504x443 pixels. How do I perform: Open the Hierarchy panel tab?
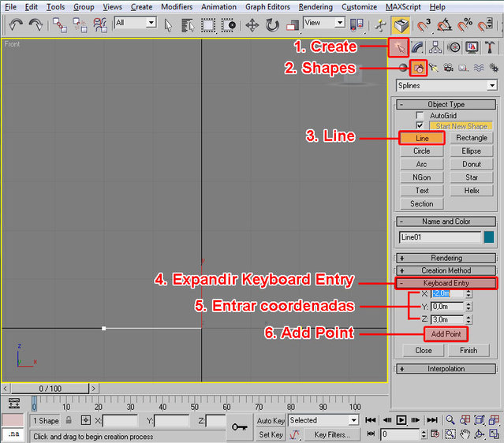pos(436,47)
